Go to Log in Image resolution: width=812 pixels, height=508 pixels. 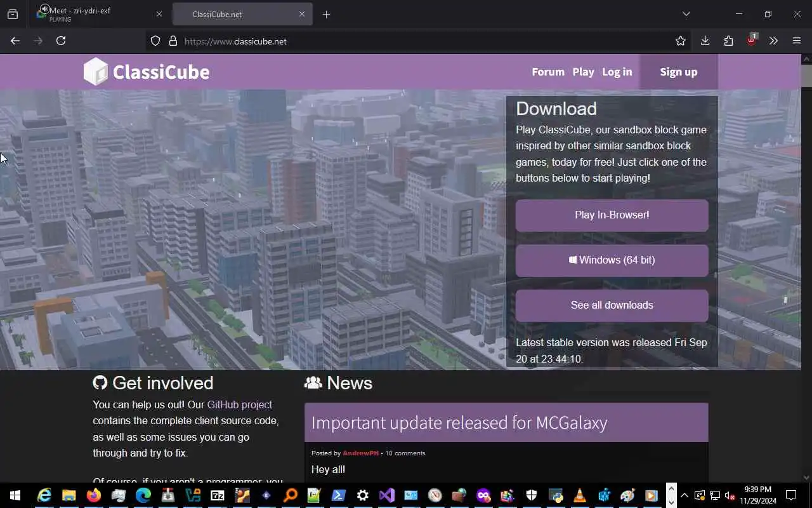coord(617,72)
